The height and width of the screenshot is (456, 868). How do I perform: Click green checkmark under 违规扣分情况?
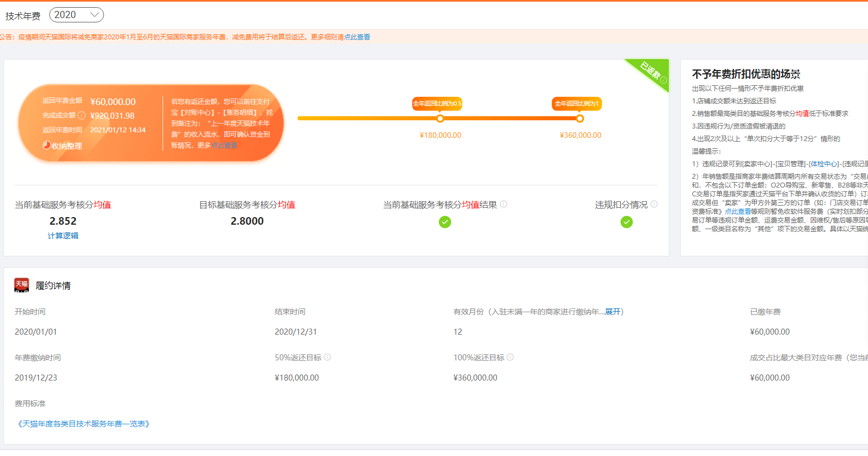(627, 222)
